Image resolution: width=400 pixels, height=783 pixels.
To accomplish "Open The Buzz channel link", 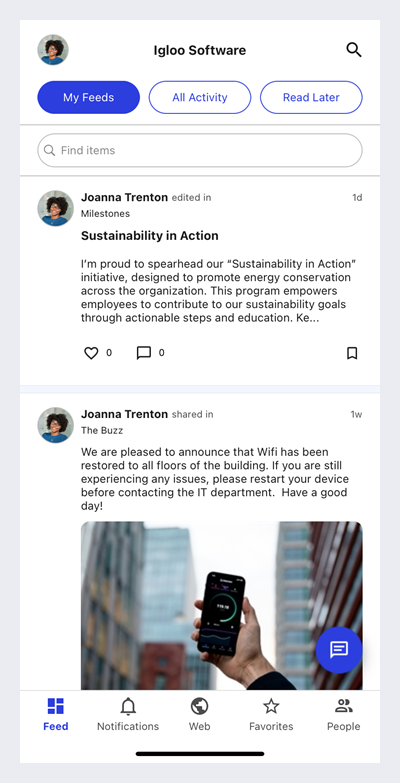I will (x=102, y=430).
